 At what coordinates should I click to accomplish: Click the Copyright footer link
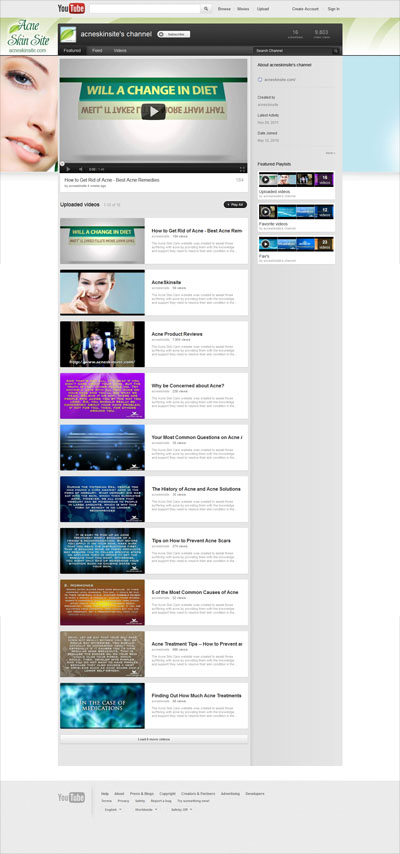point(168,794)
